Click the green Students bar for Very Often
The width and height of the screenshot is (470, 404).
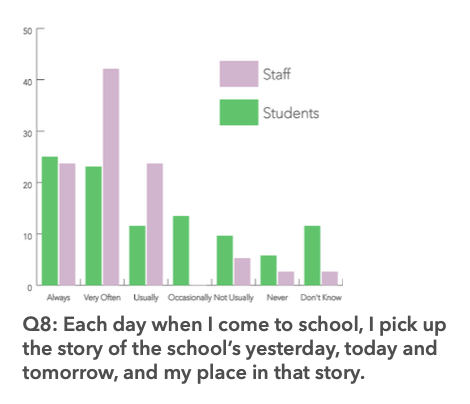[x=94, y=226]
